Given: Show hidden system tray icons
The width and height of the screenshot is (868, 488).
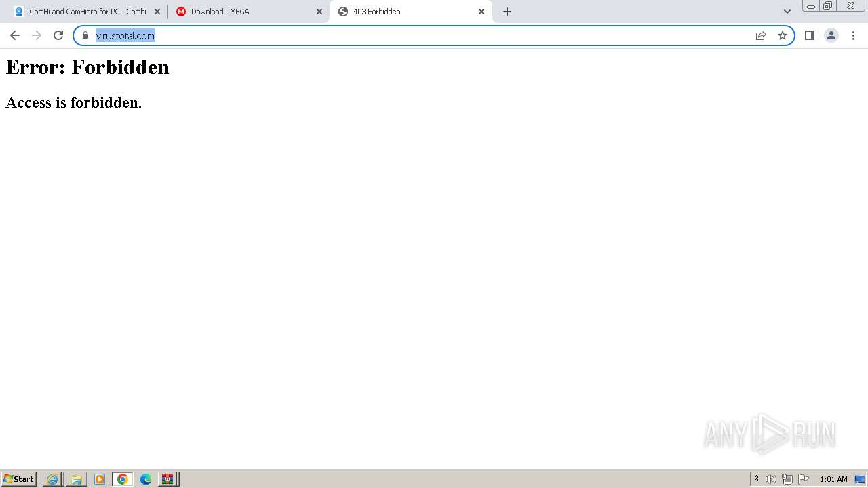Looking at the screenshot, I should (x=756, y=479).
